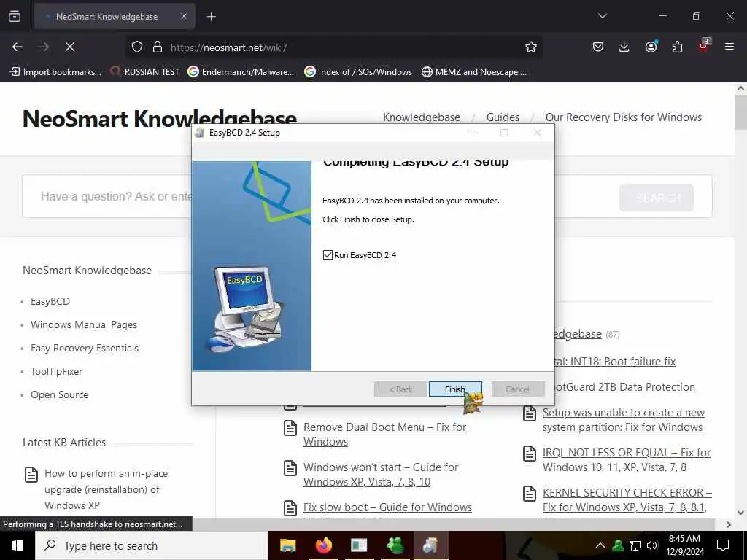Open in-place upgrade of Windows XP article
The height and width of the screenshot is (560, 747).
click(106, 489)
